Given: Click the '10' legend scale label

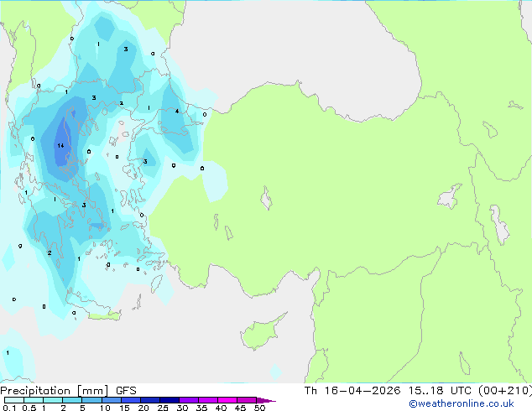Looking at the screenshot, I should [x=105, y=408].
